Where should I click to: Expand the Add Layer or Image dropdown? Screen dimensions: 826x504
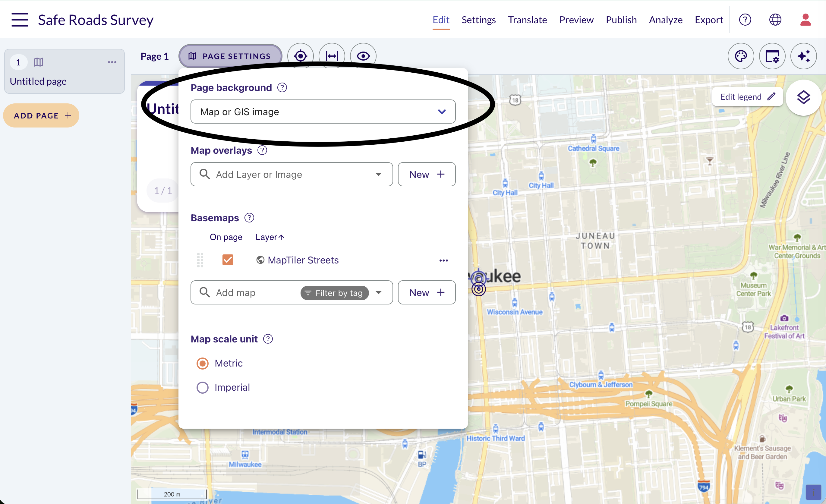click(x=378, y=174)
